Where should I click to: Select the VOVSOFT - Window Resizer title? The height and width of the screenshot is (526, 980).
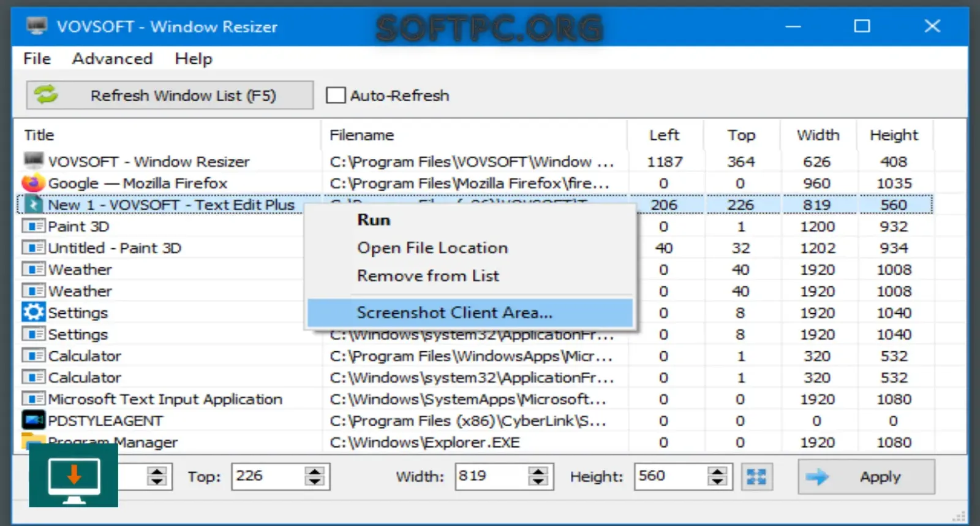[149, 162]
